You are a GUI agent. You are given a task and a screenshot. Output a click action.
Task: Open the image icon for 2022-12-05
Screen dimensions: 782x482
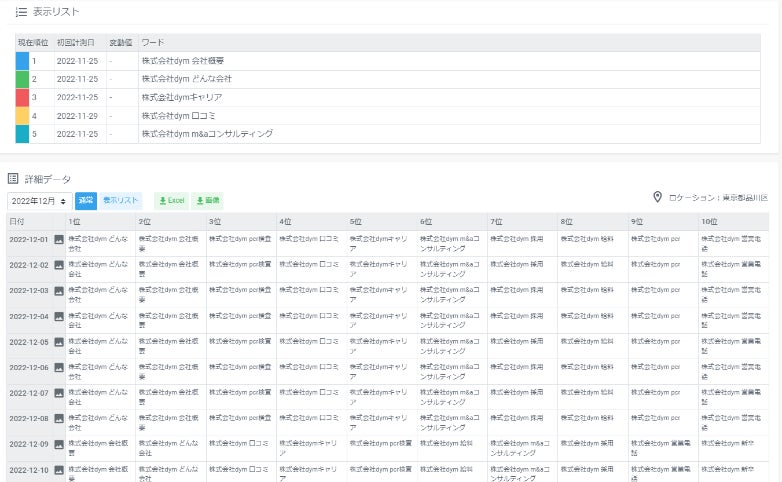click(x=59, y=342)
